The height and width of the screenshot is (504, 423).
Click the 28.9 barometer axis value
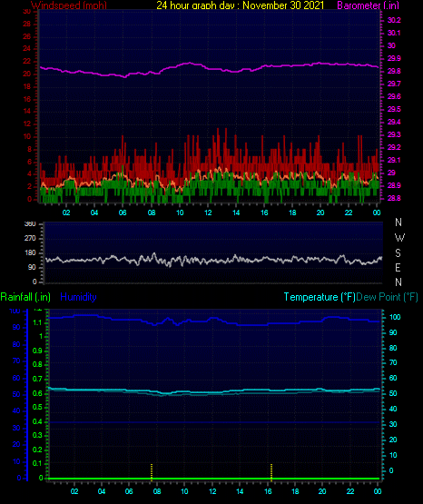click(394, 186)
